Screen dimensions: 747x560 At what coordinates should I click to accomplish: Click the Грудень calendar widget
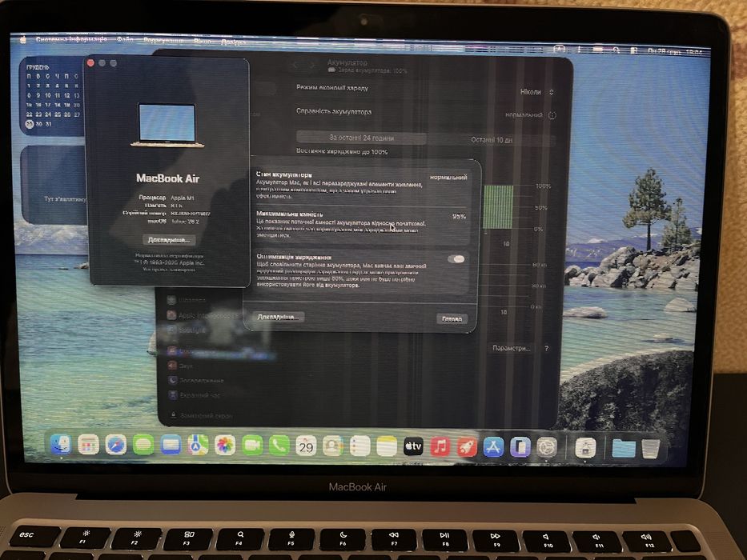pos(52,97)
